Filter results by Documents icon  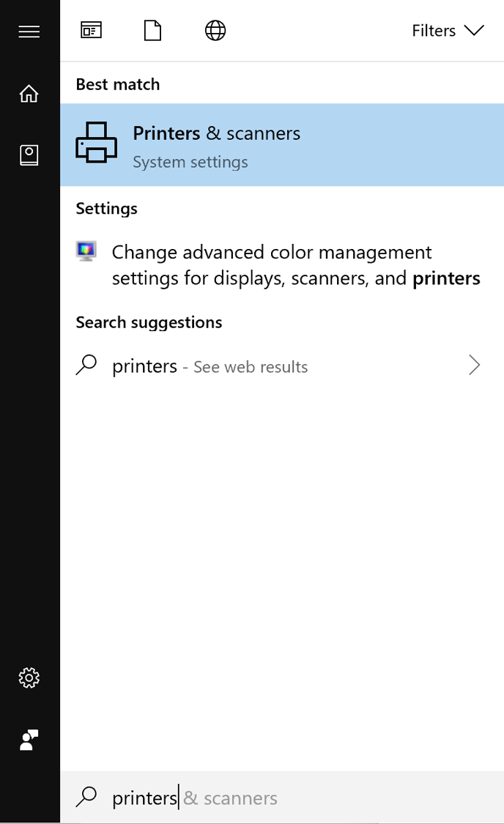[152, 31]
